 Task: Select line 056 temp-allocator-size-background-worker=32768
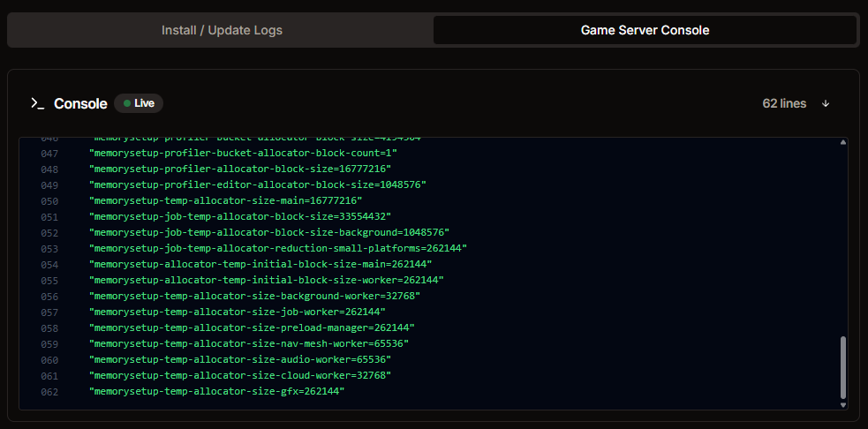tap(254, 296)
